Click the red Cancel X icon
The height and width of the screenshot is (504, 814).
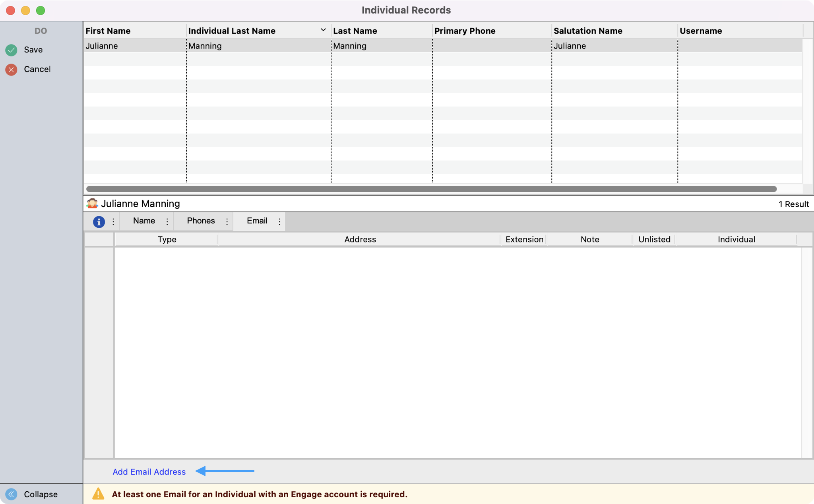click(11, 70)
